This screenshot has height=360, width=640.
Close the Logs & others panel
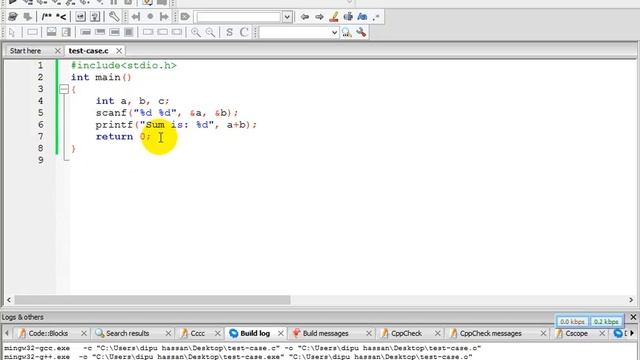click(633, 317)
